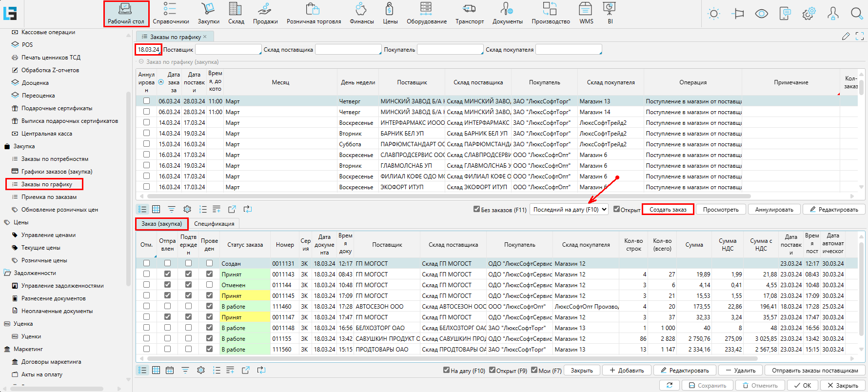
Task: Open the user lock profile icon
Action: point(833,14)
